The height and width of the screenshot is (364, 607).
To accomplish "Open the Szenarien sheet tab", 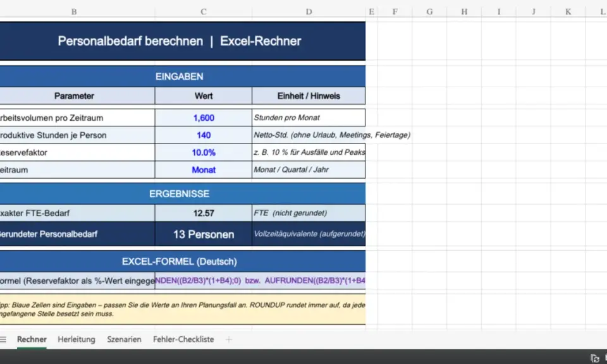I will 124,339.
